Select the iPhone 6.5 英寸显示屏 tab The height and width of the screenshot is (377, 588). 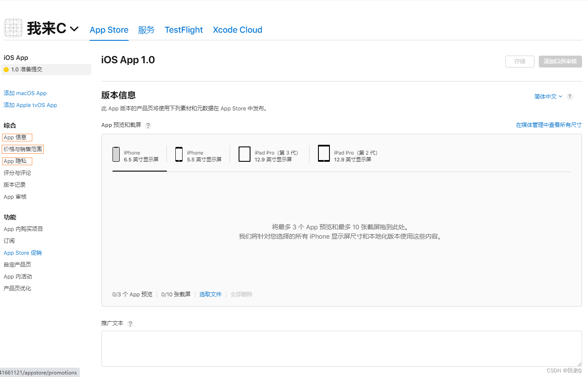pyautogui.click(x=140, y=156)
